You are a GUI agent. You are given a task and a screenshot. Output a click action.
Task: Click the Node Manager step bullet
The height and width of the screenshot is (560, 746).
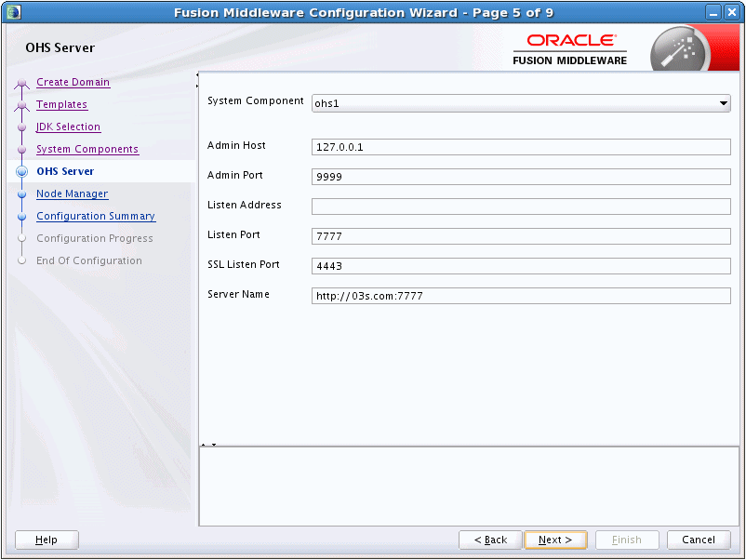[x=21, y=194]
